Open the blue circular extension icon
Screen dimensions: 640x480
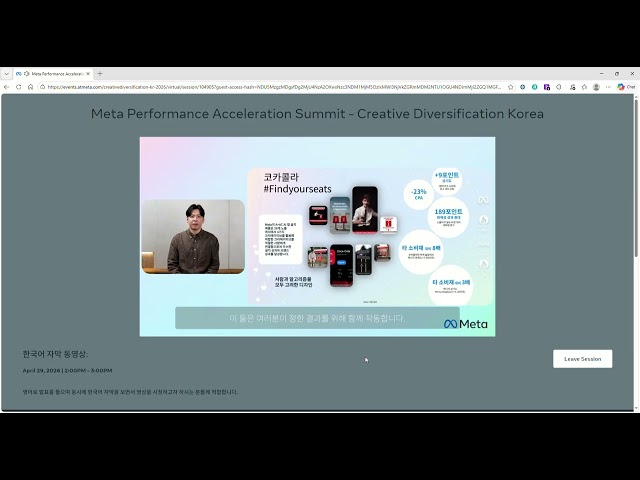tap(522, 87)
